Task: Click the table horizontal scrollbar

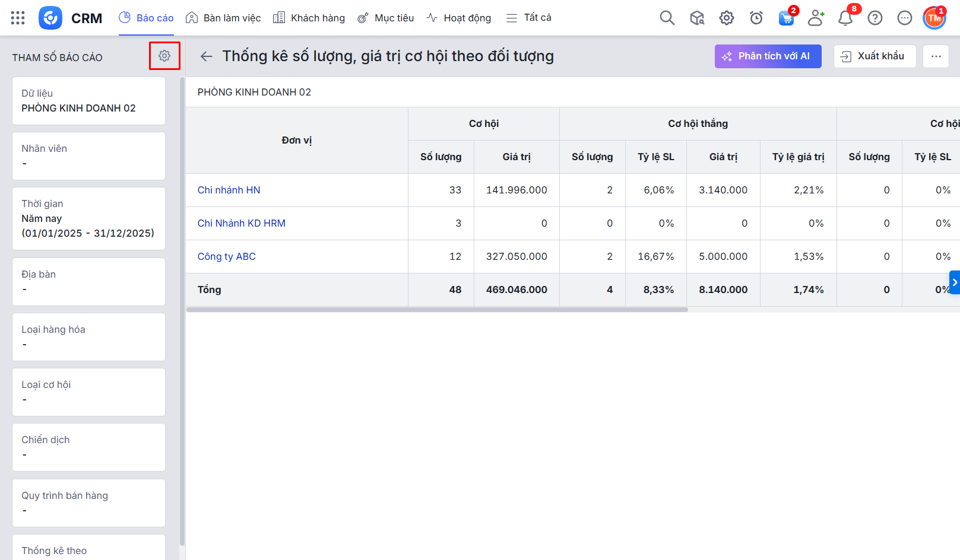Action: coord(437,310)
